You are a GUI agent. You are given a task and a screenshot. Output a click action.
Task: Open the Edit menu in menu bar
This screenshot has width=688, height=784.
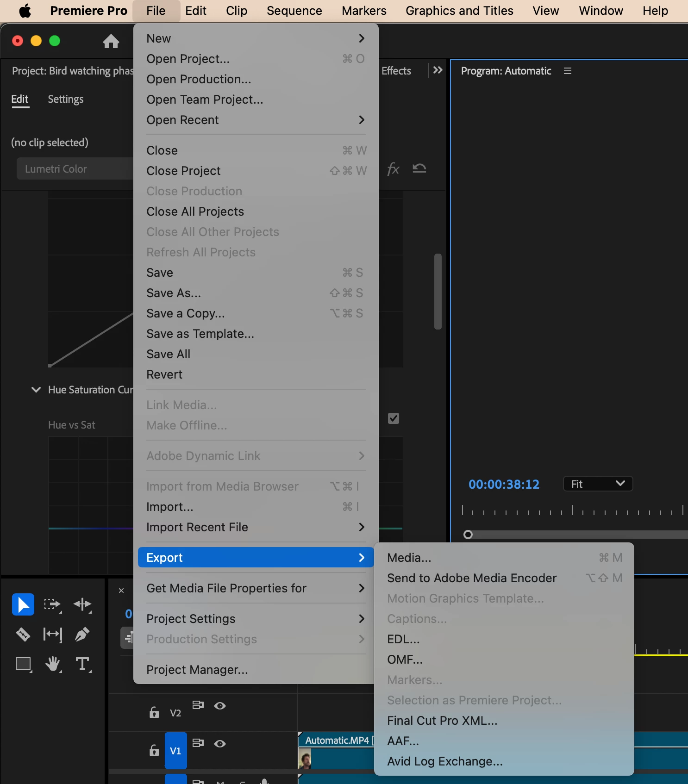(196, 11)
